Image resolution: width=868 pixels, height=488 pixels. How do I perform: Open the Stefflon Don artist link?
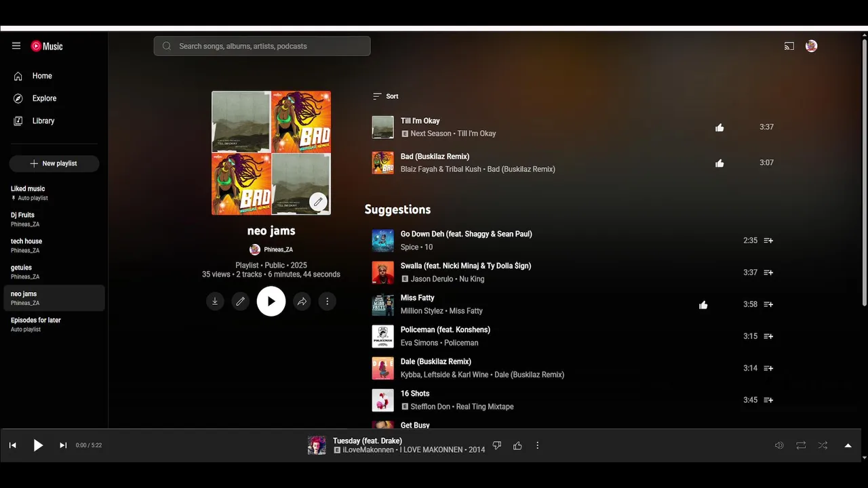coord(431,407)
